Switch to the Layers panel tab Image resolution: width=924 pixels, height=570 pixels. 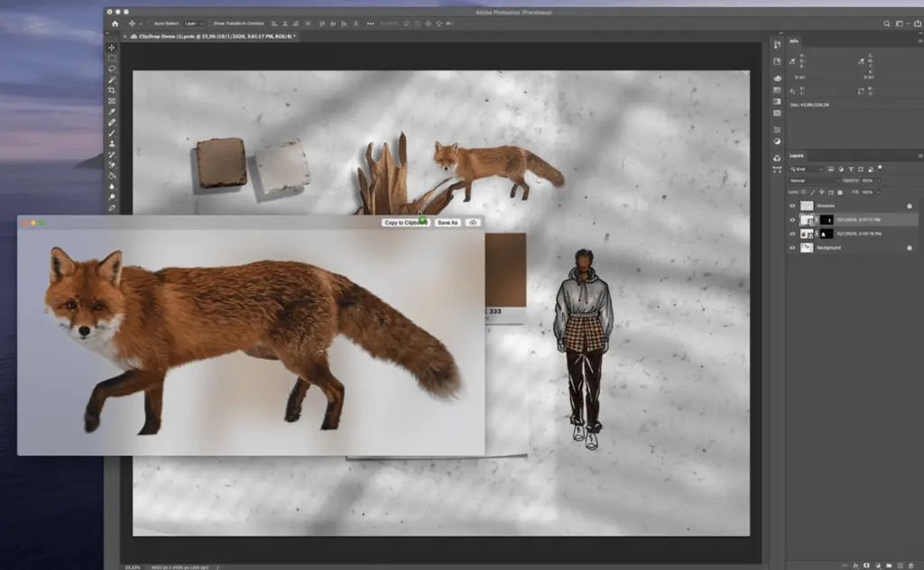pos(796,156)
